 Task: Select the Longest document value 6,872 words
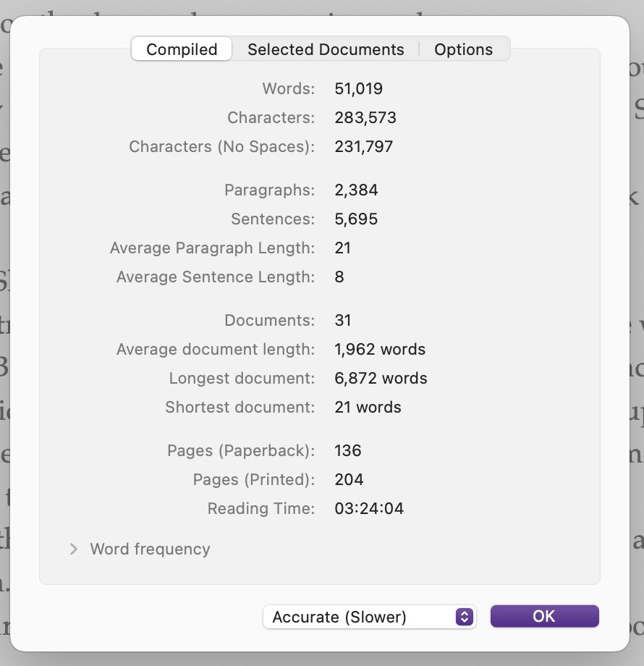pyautogui.click(x=381, y=379)
